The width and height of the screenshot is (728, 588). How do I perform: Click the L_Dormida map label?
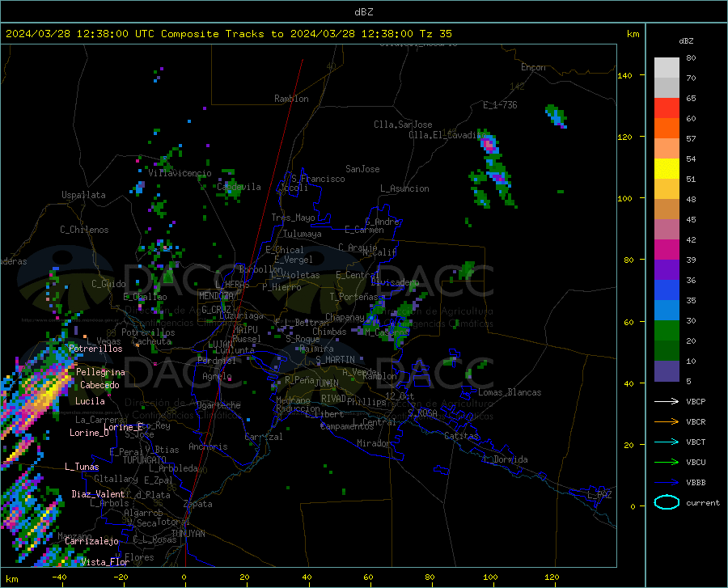[505, 459]
